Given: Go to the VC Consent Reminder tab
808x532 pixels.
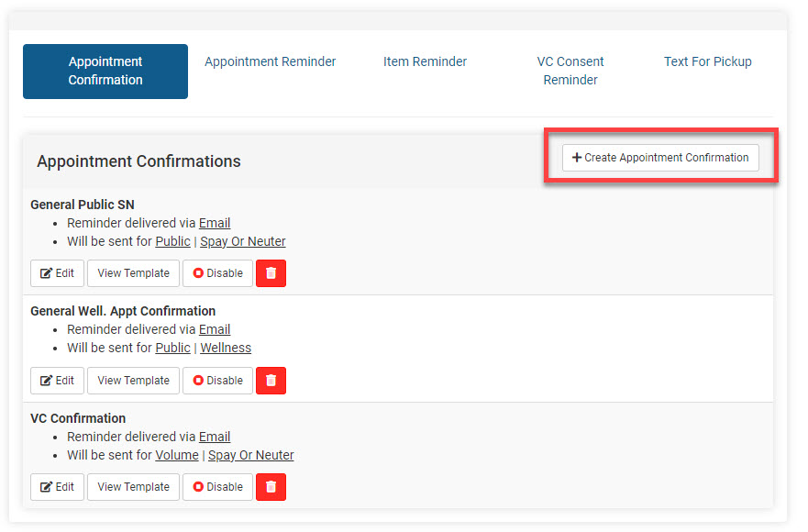Looking at the screenshot, I should click(570, 71).
